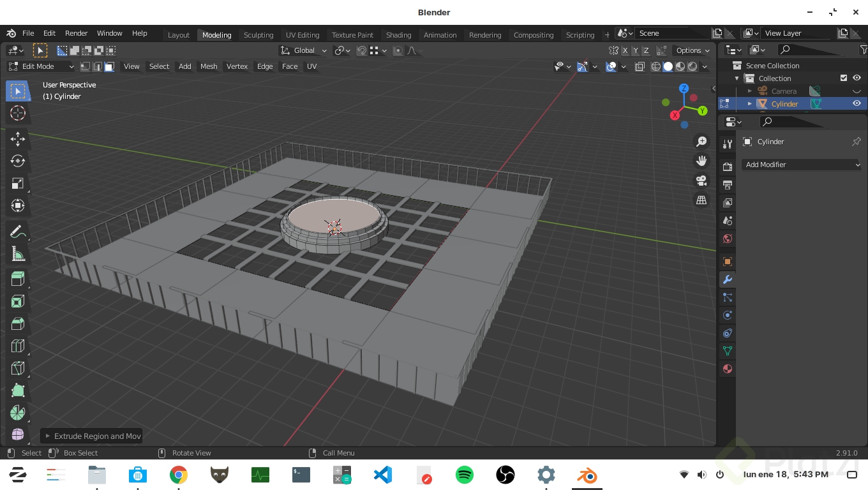
Task: Select the 3D Cursor tool
Action: coord(18,114)
